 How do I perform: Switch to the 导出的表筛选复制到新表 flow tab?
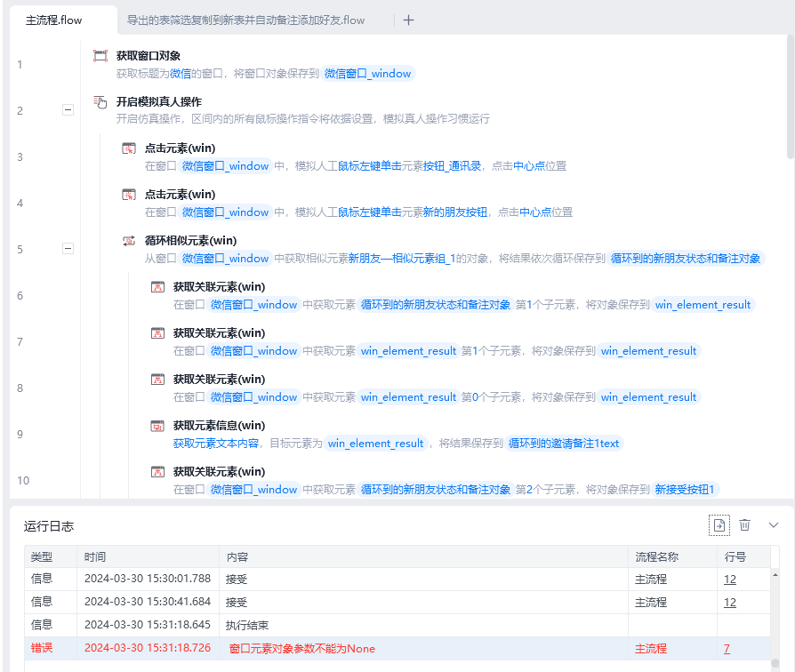(x=245, y=20)
